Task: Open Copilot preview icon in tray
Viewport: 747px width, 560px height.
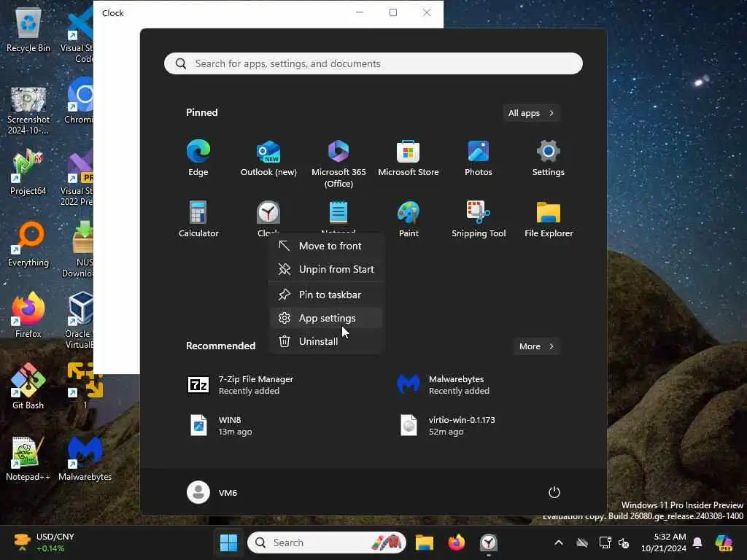Action: coord(724,542)
